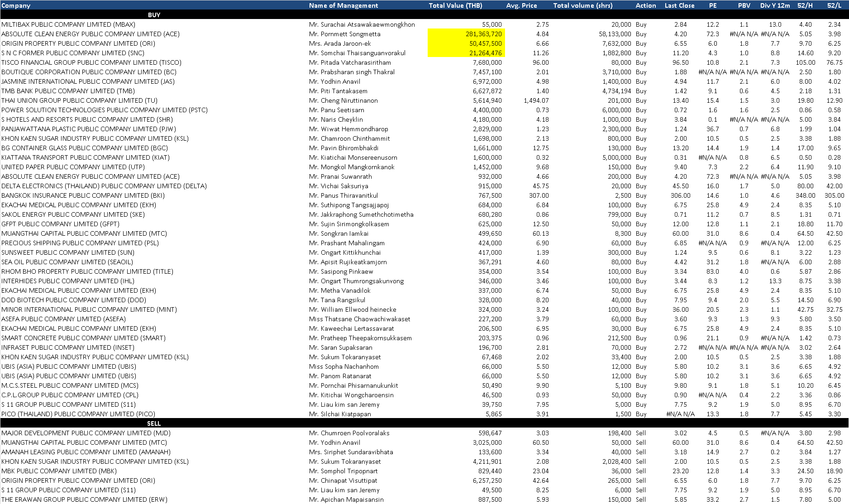849x504 pixels.
Task: Select DELTA ELECTRONICS (THAILAND) company cell
Action: point(104,186)
